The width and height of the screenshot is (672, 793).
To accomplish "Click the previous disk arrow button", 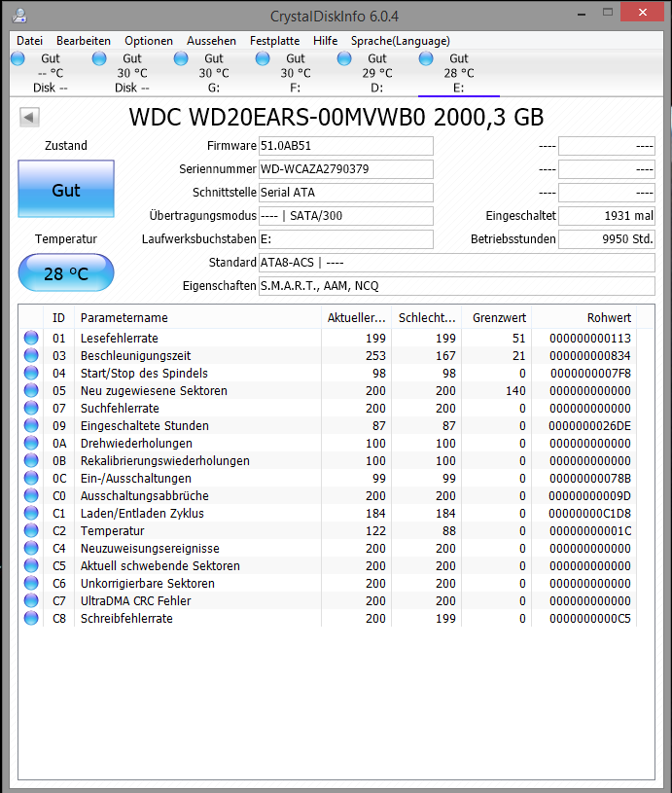I will [x=29, y=118].
